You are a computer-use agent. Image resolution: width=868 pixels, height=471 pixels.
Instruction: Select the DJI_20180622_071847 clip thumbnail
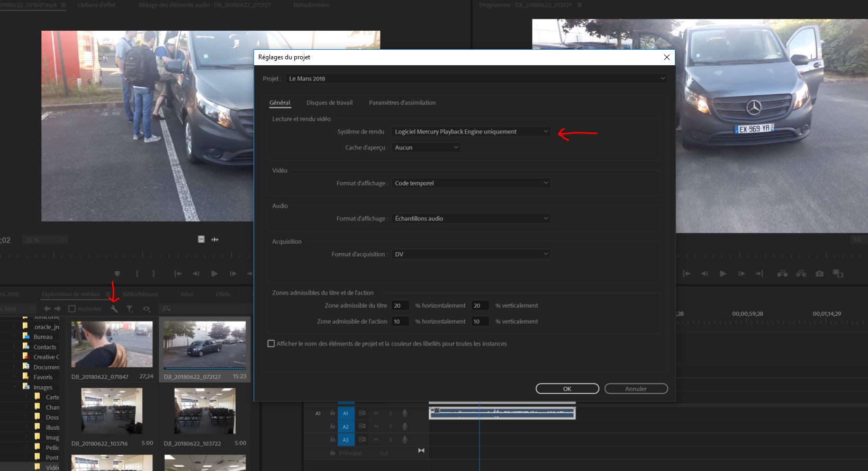112,344
